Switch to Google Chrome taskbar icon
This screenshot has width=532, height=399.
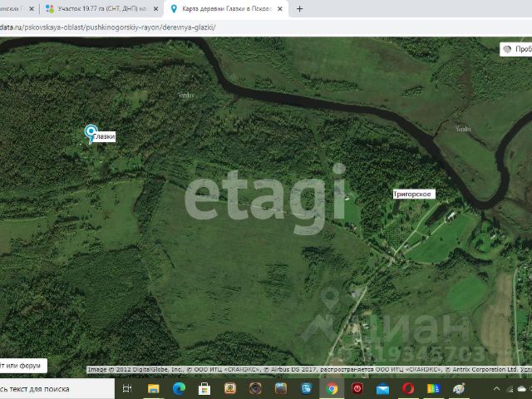(x=332, y=389)
